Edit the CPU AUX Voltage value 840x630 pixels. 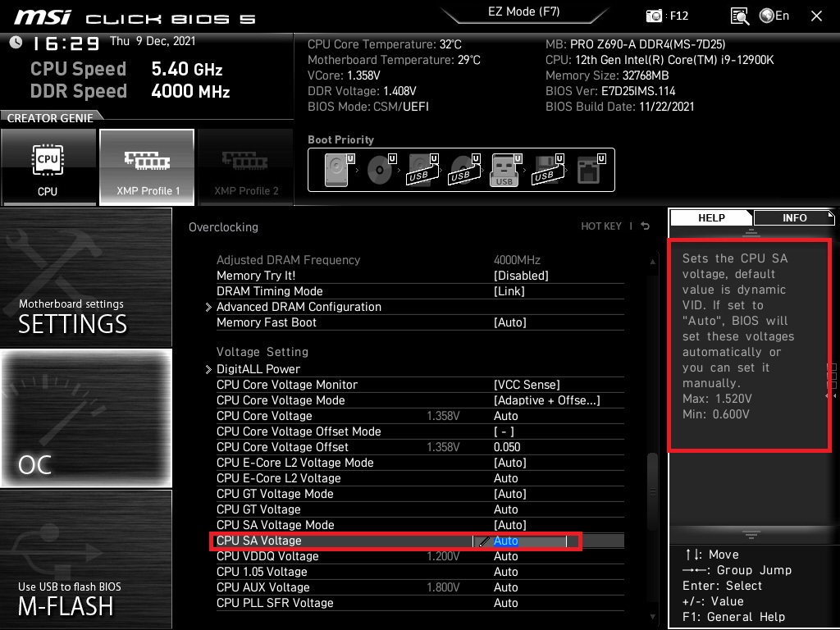tap(505, 587)
